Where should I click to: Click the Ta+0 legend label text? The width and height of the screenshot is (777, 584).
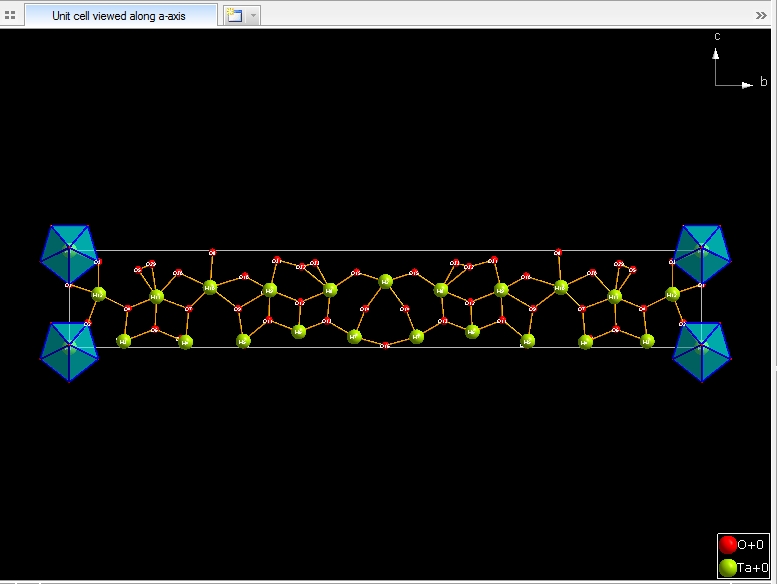point(752,568)
